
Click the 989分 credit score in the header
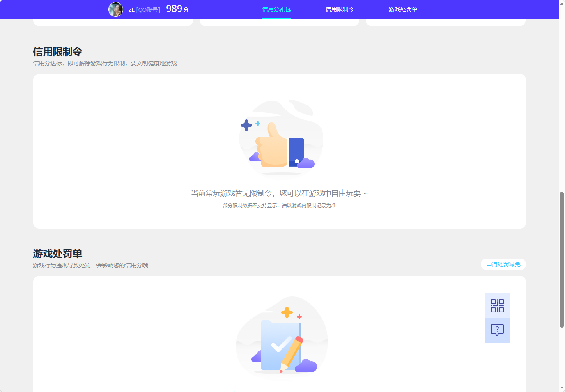(x=177, y=9)
